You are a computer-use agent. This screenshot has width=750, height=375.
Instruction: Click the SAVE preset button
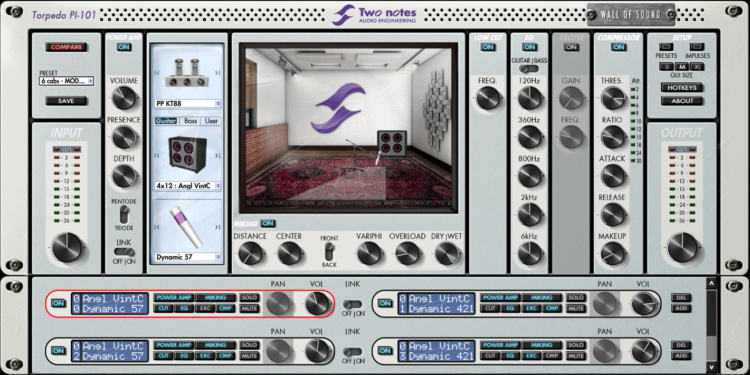click(66, 101)
